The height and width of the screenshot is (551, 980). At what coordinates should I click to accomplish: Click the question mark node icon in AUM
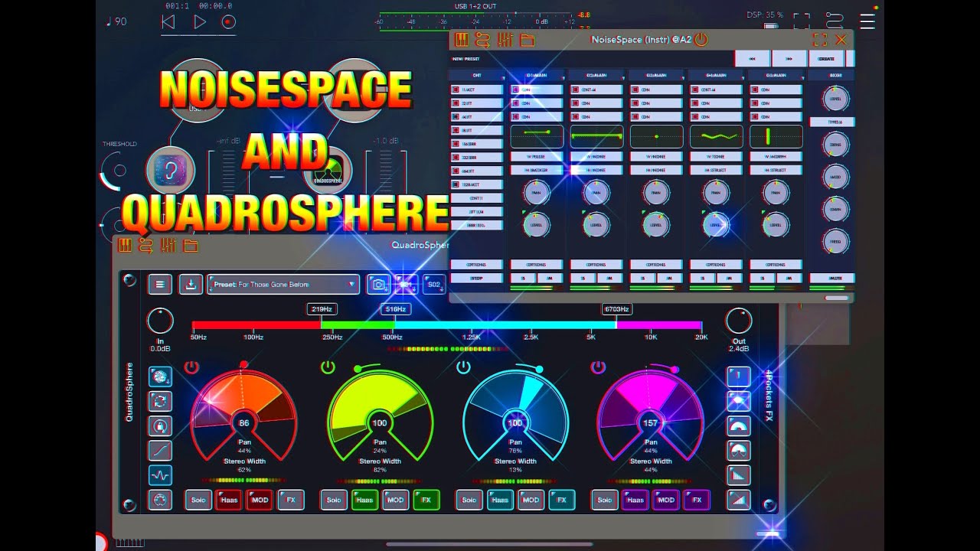(x=170, y=170)
